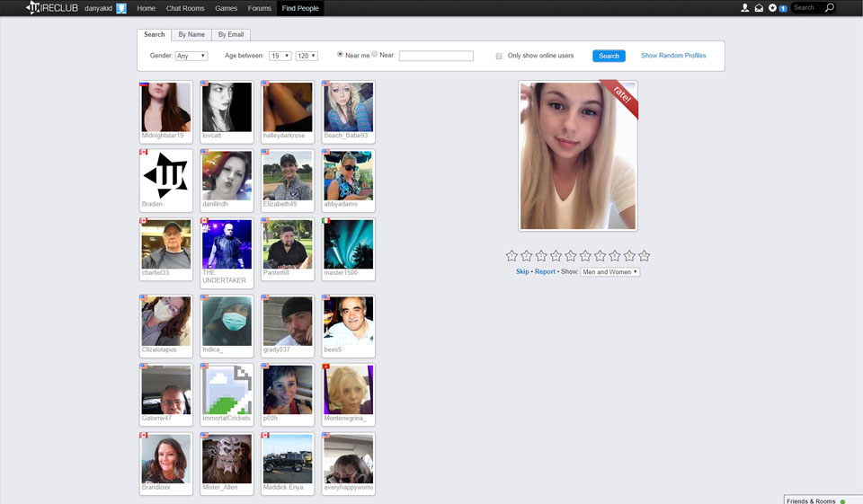Click the star notifications icon
This screenshot has width=863, height=504.
click(x=772, y=8)
